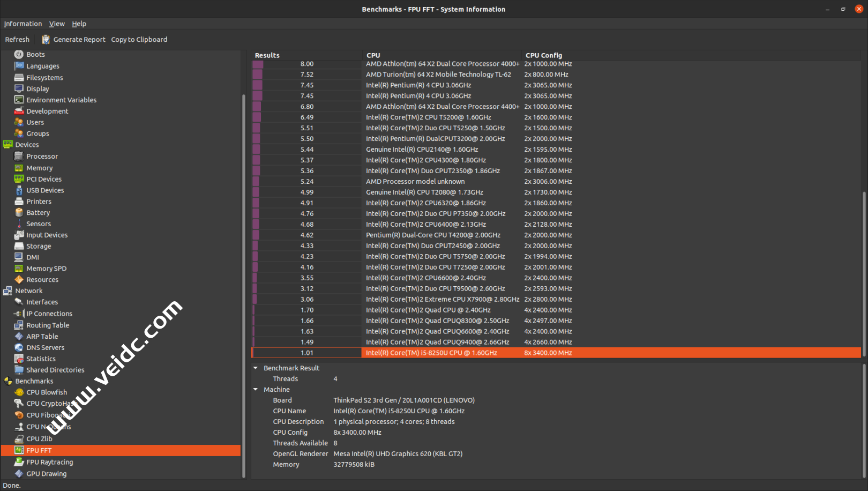Select the Memory SPD icon
868x491 pixels.
pos(19,269)
